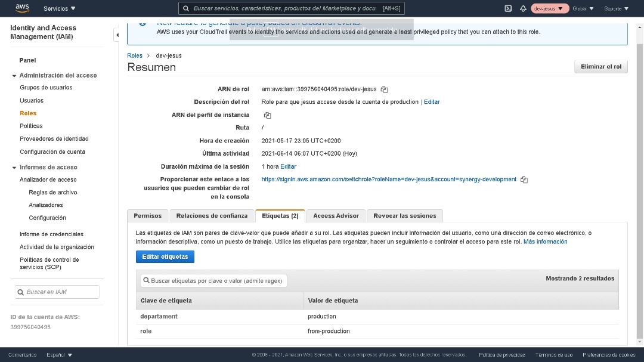The height and width of the screenshot is (362, 644).
Task: Click the magnifier in Buscar en IAM
Action: 20,292
